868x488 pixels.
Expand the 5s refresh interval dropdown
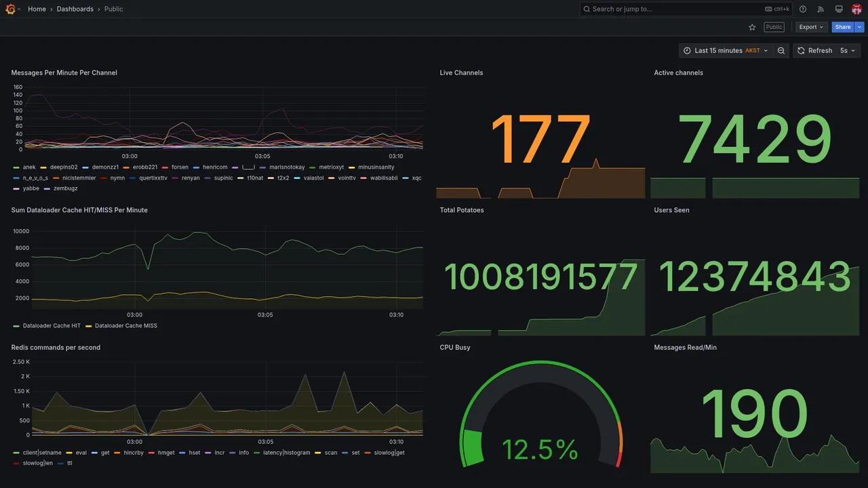pos(848,51)
